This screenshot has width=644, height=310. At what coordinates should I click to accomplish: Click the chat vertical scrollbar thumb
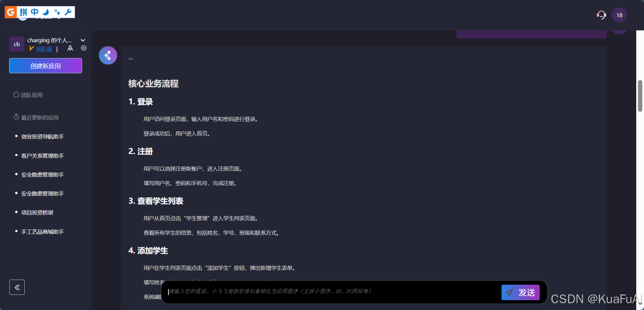[640, 96]
